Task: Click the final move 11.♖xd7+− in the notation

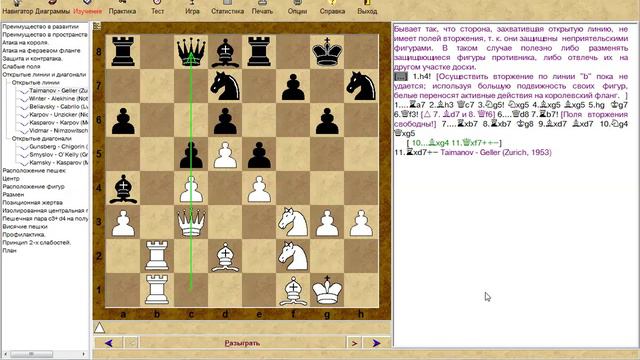Action: (x=416, y=153)
